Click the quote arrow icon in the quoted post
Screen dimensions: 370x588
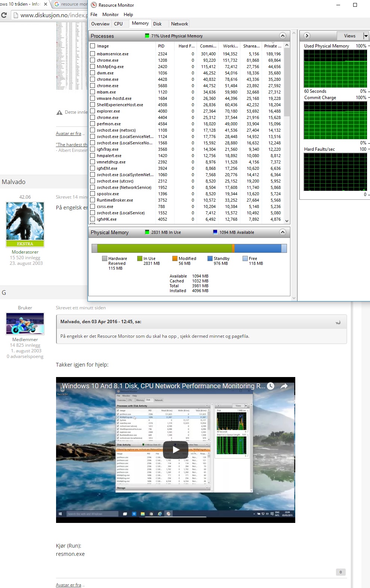click(x=338, y=322)
